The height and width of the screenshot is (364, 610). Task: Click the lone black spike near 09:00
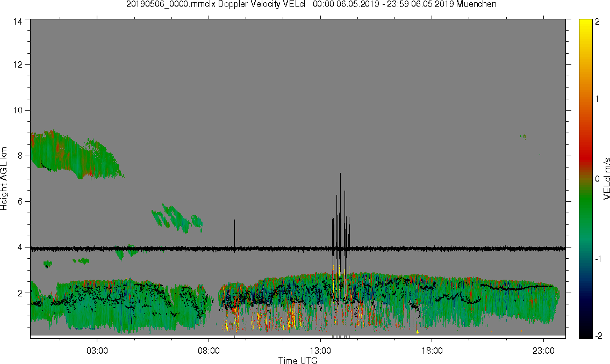(234, 233)
